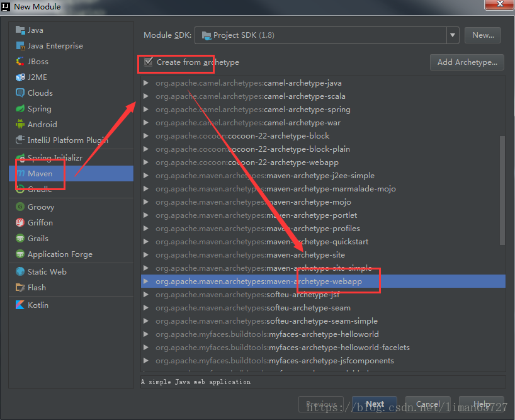Viewport: 515px width, 420px height.
Task: Click the Spring leaf icon
Action: [20, 109]
